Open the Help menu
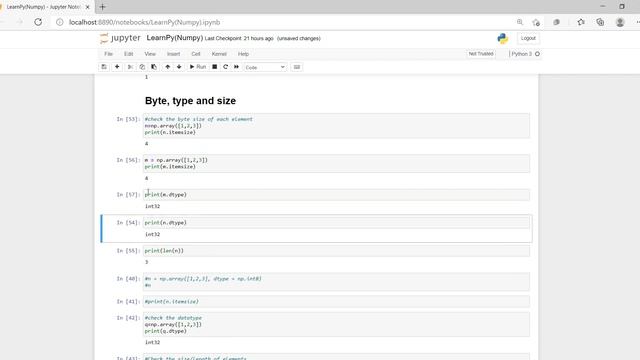This screenshot has height=360, width=640. pyautogui.click(x=243, y=54)
